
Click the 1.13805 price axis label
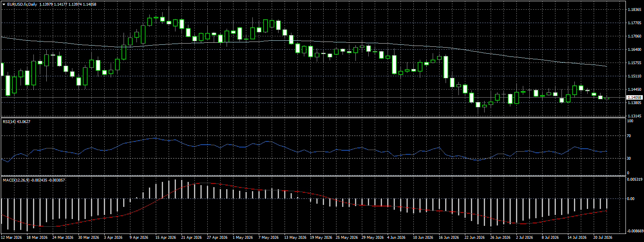point(635,103)
